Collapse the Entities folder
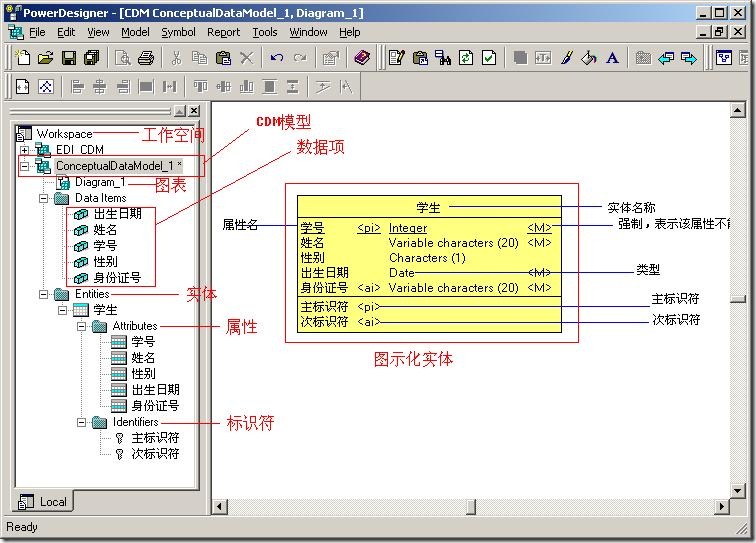The image size is (756, 543). point(43,294)
